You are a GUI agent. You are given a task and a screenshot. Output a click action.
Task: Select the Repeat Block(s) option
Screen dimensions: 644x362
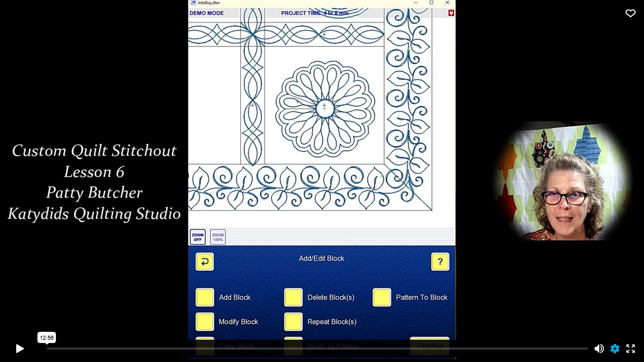pos(293,322)
